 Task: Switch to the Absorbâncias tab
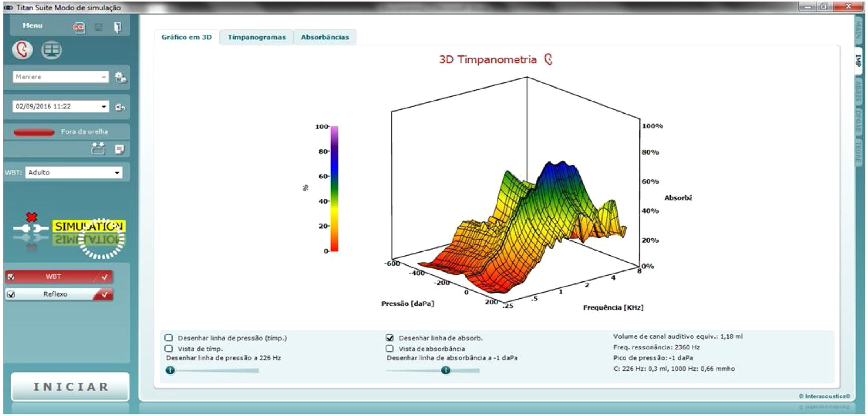(x=324, y=37)
